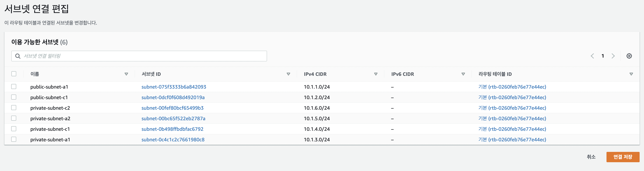The width and height of the screenshot is (644, 171).
Task: Check the public-subnet-a1 row checkbox
Action: [x=14, y=86]
